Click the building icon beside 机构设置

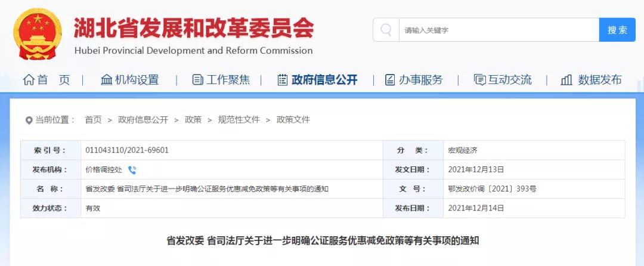(106, 80)
